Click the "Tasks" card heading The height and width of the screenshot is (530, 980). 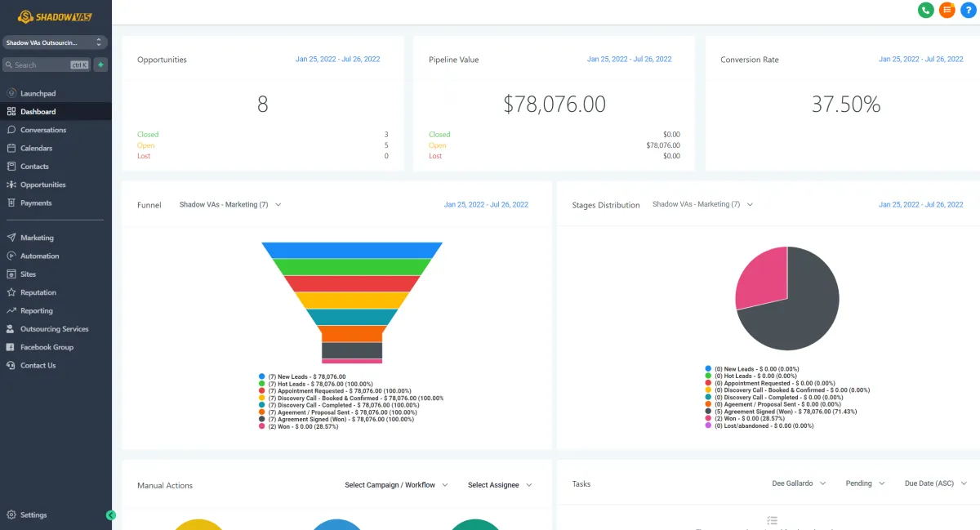[x=581, y=484]
